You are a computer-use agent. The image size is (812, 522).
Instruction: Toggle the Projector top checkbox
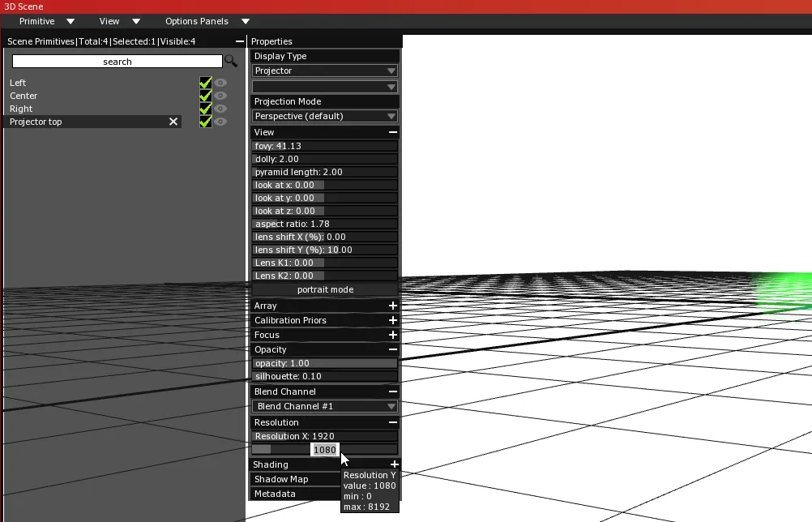tap(206, 122)
